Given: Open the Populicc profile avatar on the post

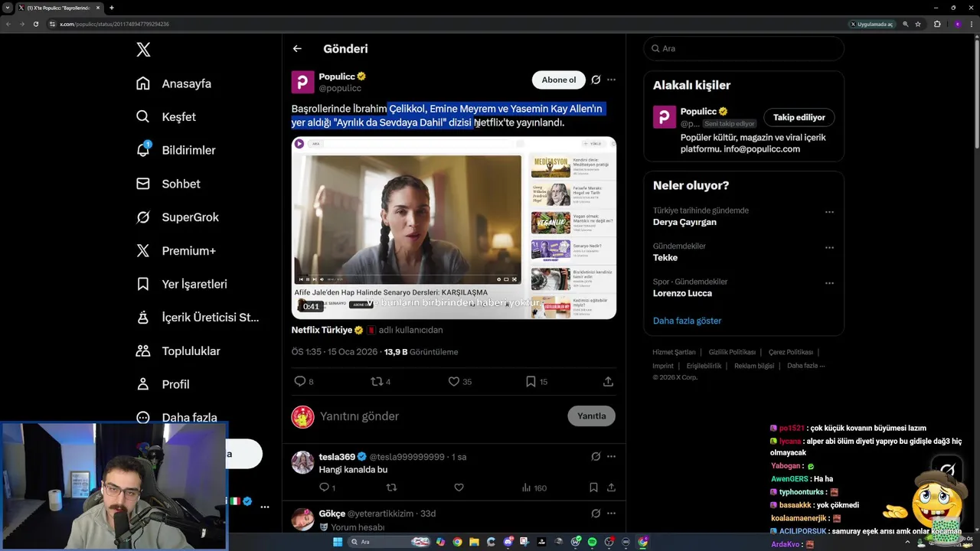Looking at the screenshot, I should click(x=303, y=82).
